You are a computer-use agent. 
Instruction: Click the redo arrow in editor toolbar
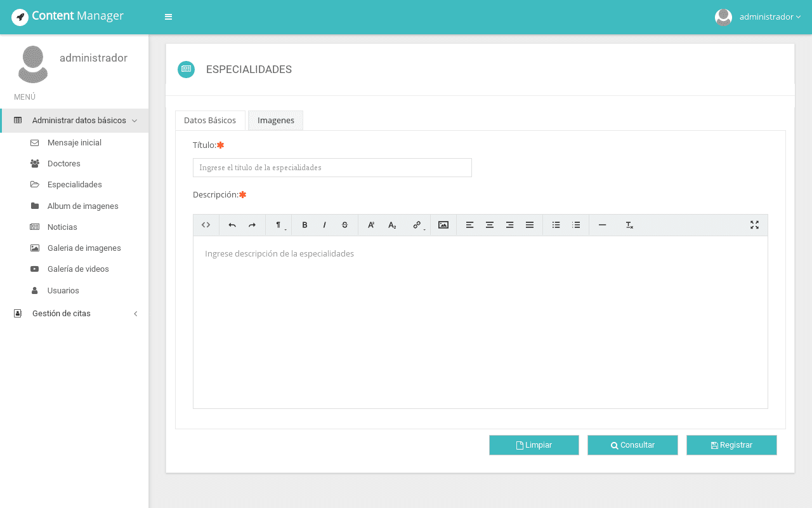[x=252, y=225]
